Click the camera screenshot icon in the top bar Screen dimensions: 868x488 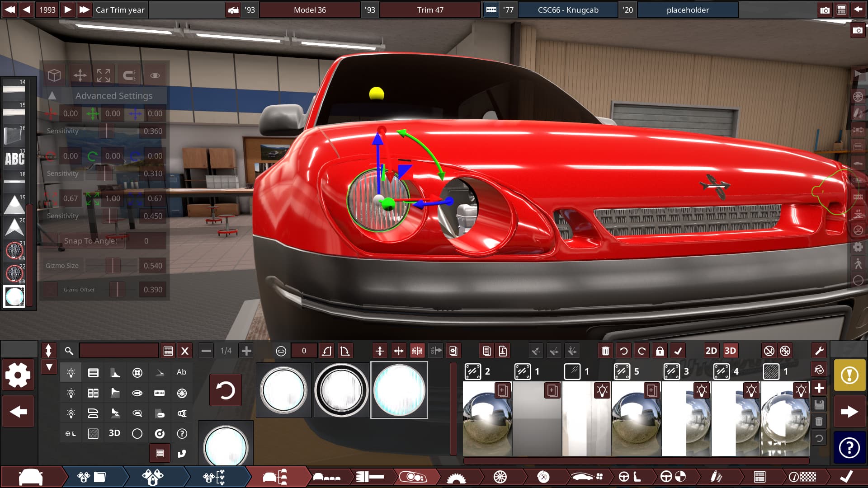pos(825,10)
